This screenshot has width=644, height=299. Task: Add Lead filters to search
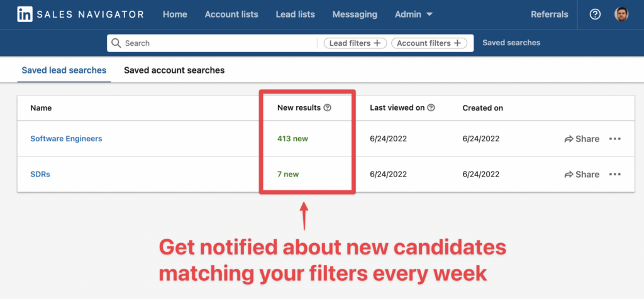coord(355,43)
